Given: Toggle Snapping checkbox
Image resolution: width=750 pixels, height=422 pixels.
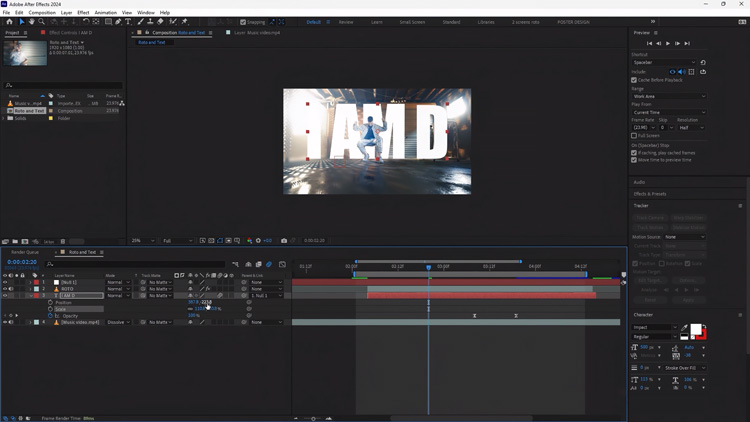Looking at the screenshot, I should point(243,22).
